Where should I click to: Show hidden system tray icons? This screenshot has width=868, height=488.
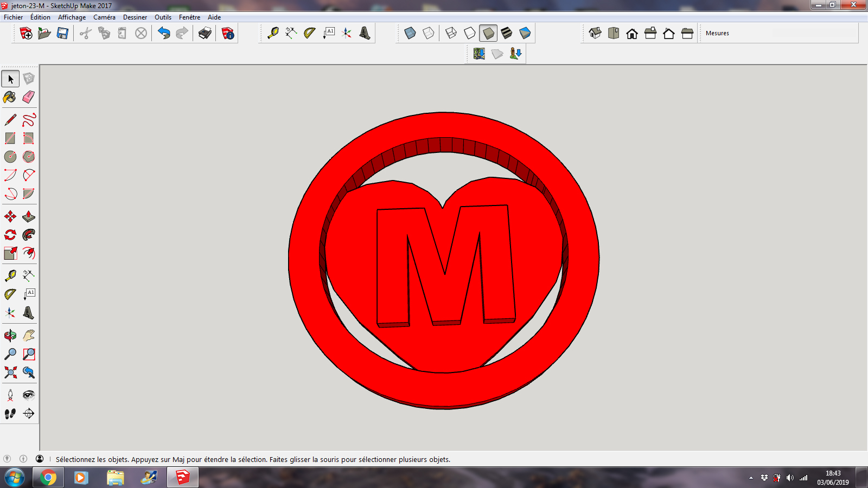click(751, 478)
